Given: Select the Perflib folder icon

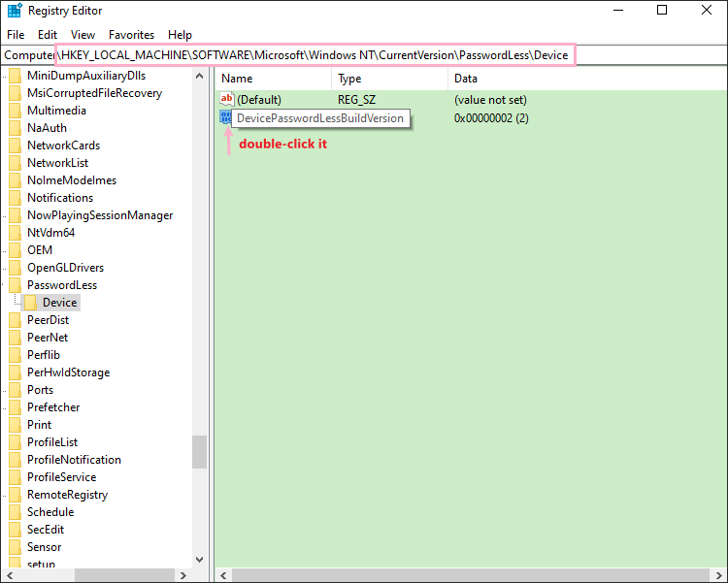Looking at the screenshot, I should pos(15,355).
